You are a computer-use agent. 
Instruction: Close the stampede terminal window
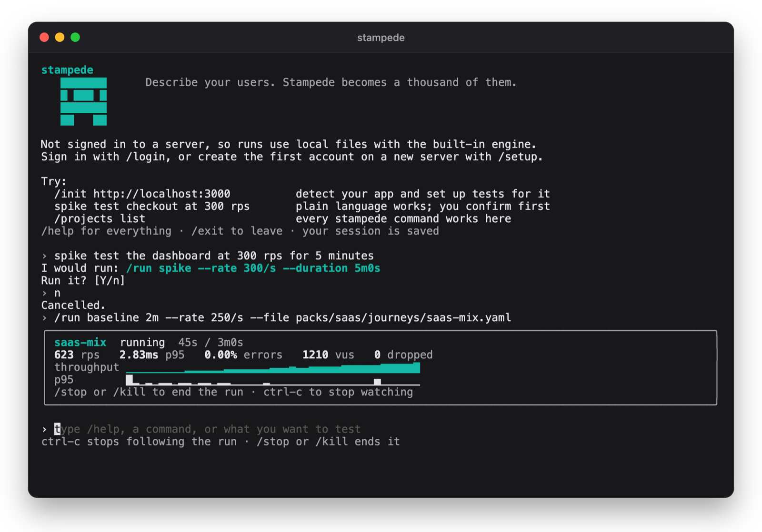tap(44, 38)
